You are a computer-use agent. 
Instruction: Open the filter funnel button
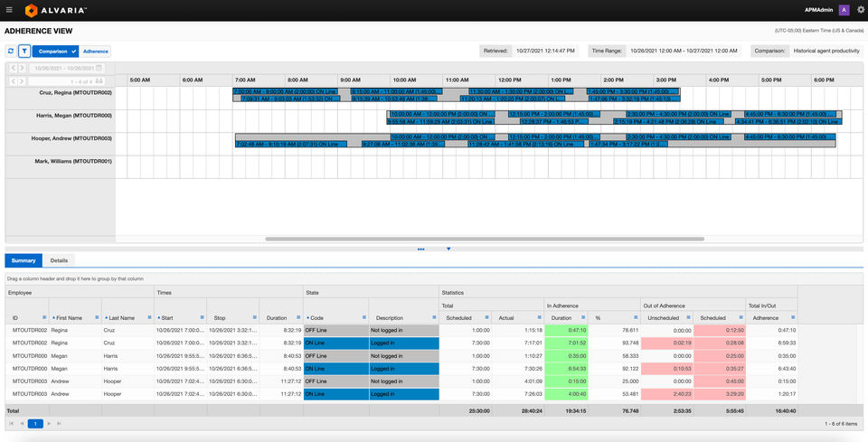[x=24, y=52]
